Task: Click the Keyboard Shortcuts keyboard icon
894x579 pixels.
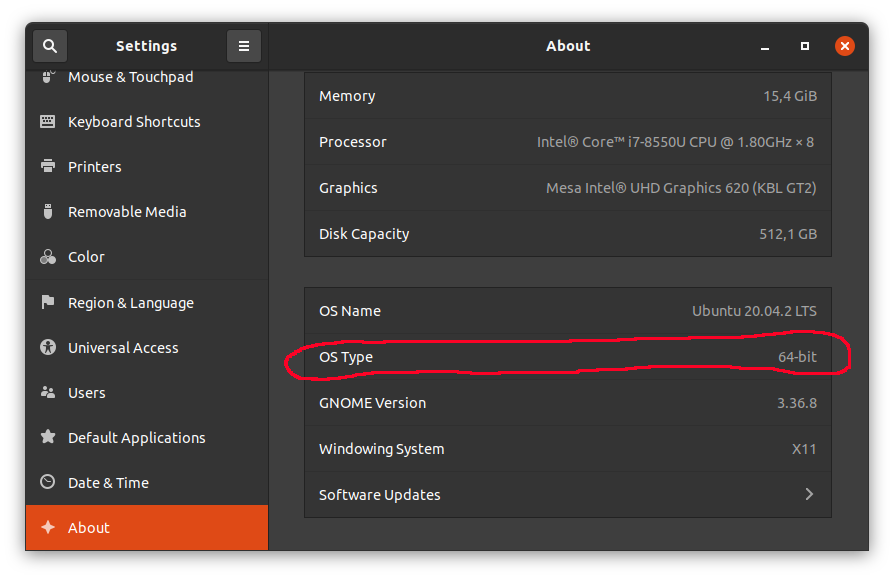Action: [x=48, y=121]
